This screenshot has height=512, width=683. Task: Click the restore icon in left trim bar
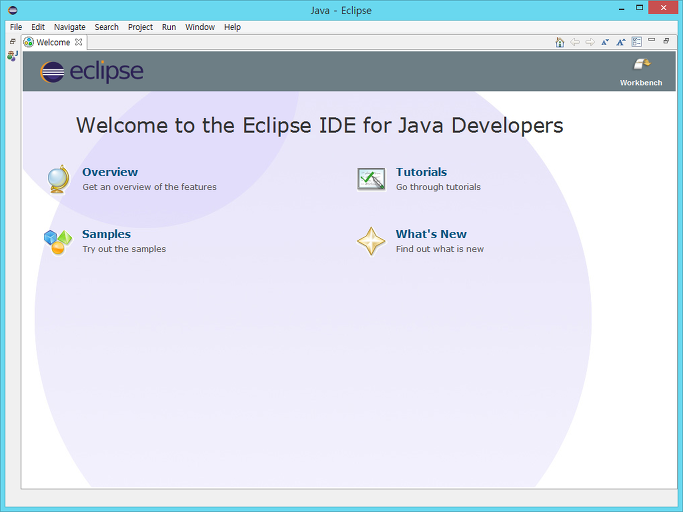point(13,41)
